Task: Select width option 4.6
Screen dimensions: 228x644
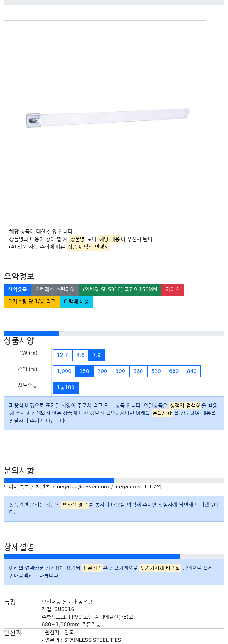Action: point(80,355)
